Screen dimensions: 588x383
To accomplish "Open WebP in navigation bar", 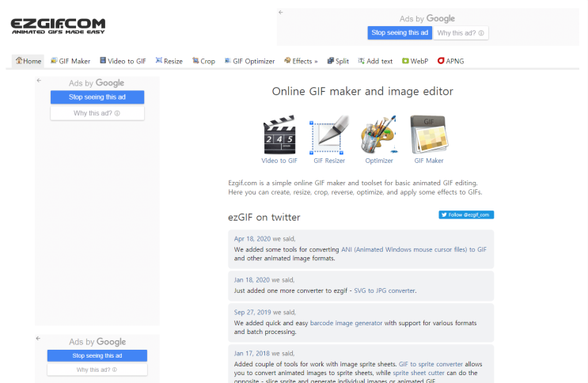I will [x=415, y=61].
